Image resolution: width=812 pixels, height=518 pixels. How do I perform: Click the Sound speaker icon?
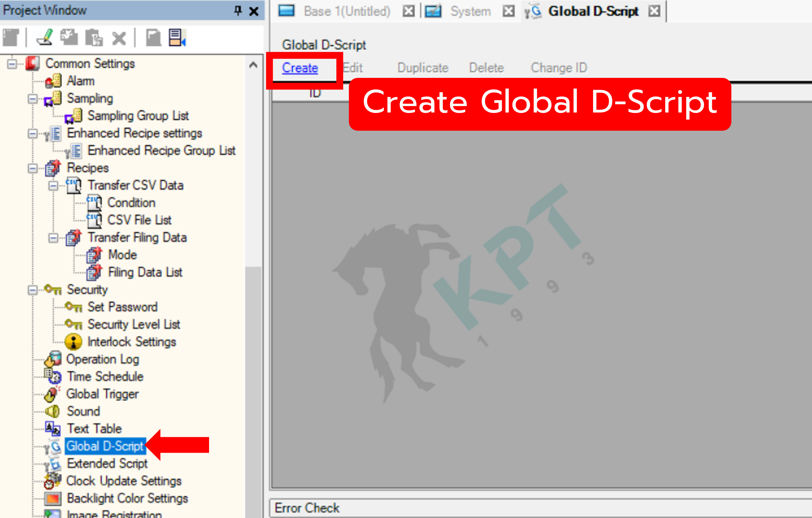pos(52,411)
